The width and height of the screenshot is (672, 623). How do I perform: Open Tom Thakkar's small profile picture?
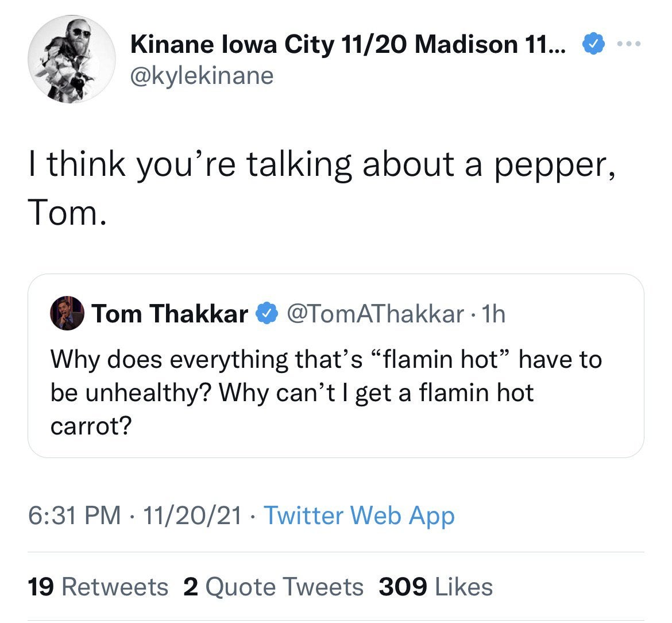[67, 314]
